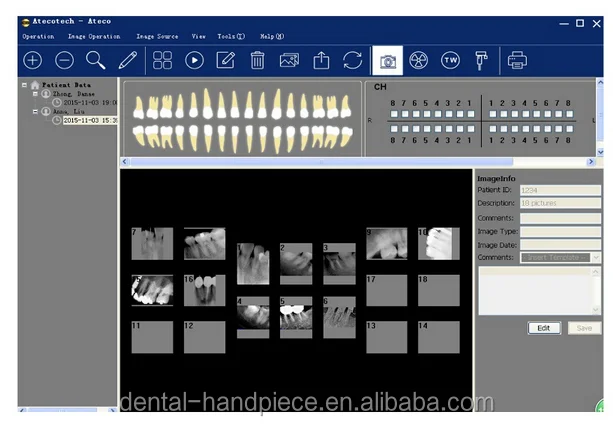Image resolution: width=613 pixels, height=426 pixels.
Task: Select X-ray thumbnail number 7
Action: click(152, 243)
